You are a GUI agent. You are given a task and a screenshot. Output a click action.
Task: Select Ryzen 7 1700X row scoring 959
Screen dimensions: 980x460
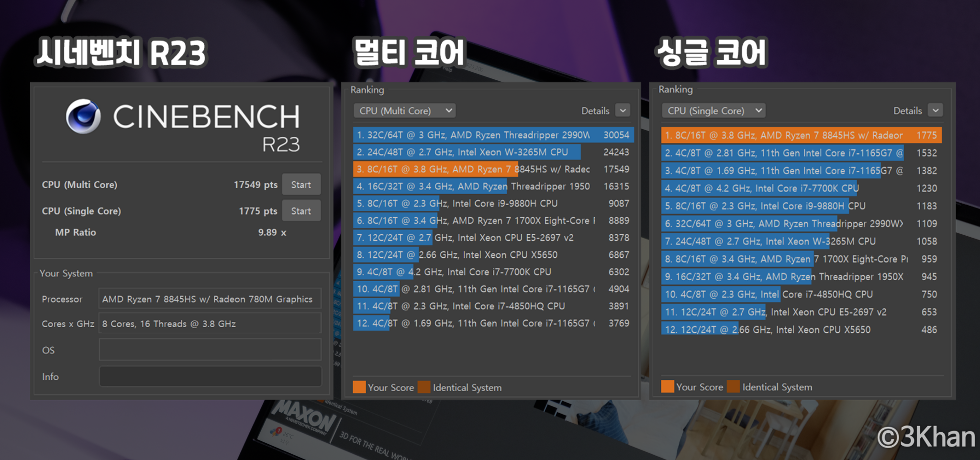point(802,259)
